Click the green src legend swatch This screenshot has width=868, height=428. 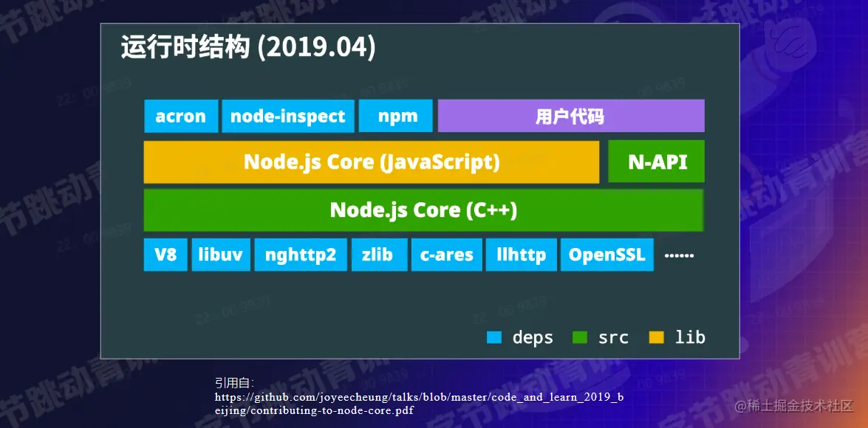(580, 337)
